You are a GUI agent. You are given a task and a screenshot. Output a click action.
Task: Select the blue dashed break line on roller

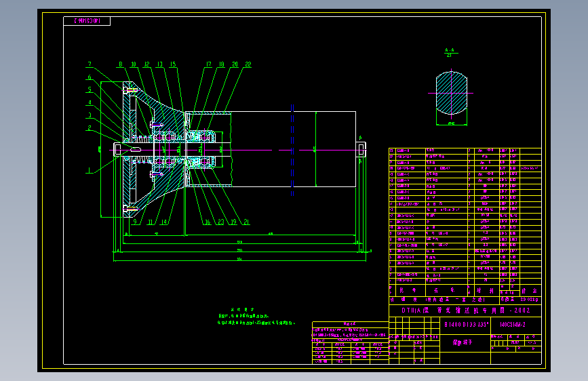tap(292, 150)
